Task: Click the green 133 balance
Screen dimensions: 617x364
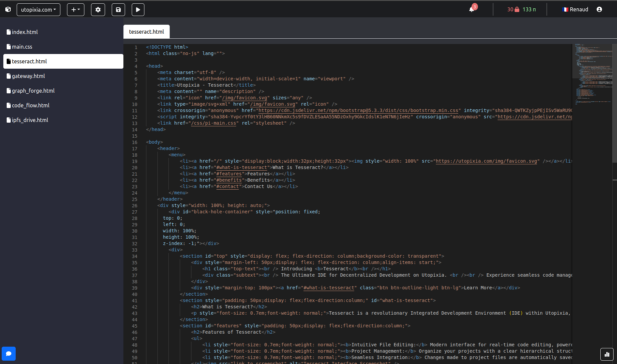Action: coord(529,9)
